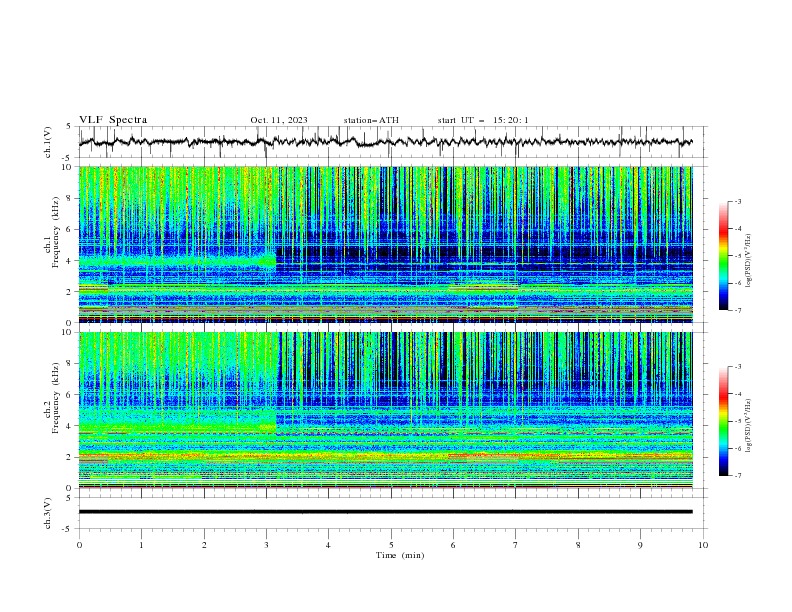Click the "VLF Spectra" title text
This screenshot has width=792, height=612.
[x=113, y=120]
